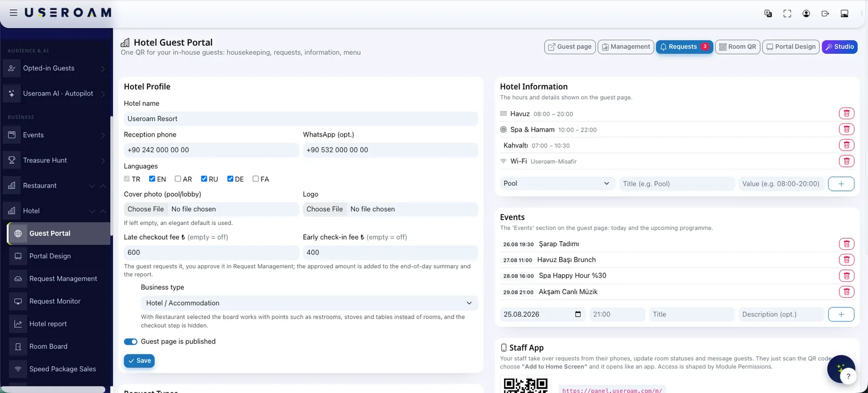Click the Room Board door icon
The height and width of the screenshot is (393, 868).
point(18,346)
